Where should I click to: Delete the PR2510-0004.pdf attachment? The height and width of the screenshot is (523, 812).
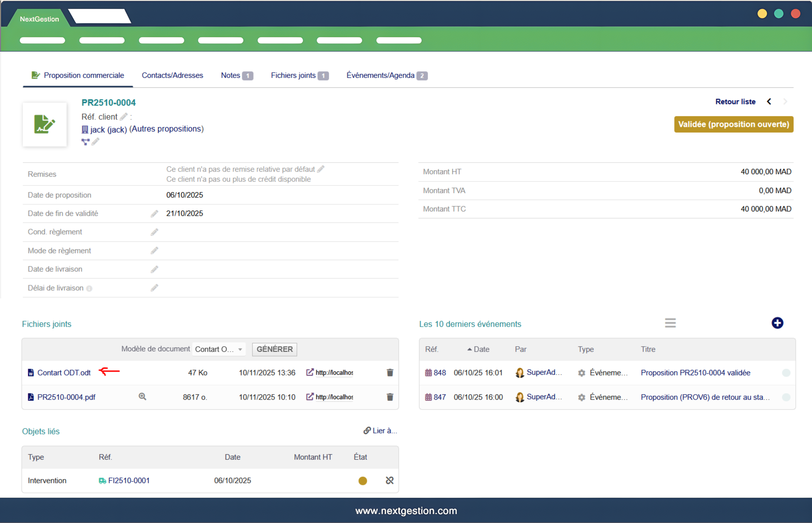click(390, 397)
